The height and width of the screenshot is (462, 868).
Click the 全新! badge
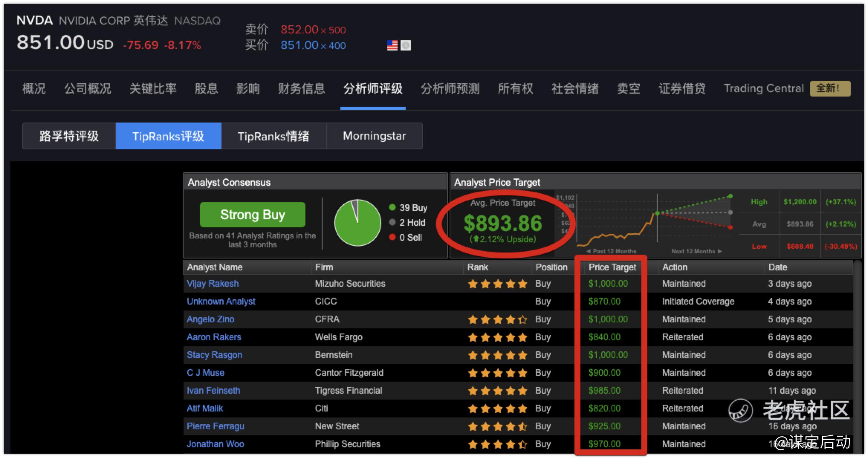tap(830, 88)
